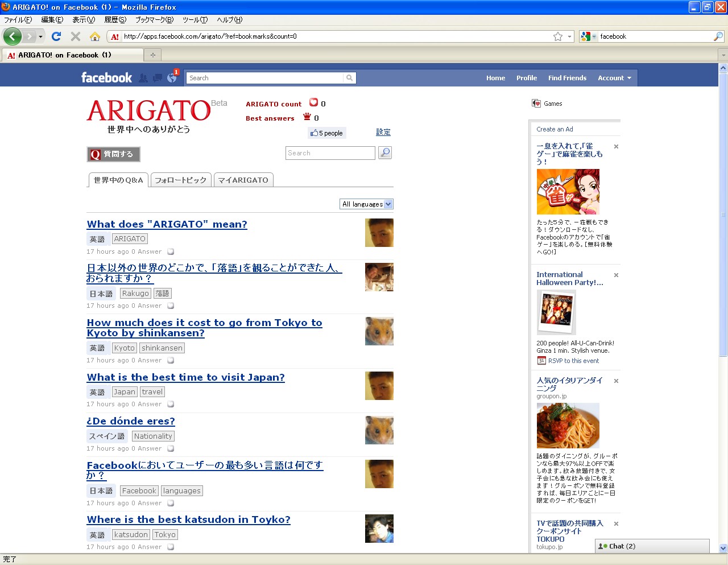The width and height of the screenshot is (728, 565).
Task: Click the answer bubble under "What does ARIGATO mean?"
Action: click(171, 251)
